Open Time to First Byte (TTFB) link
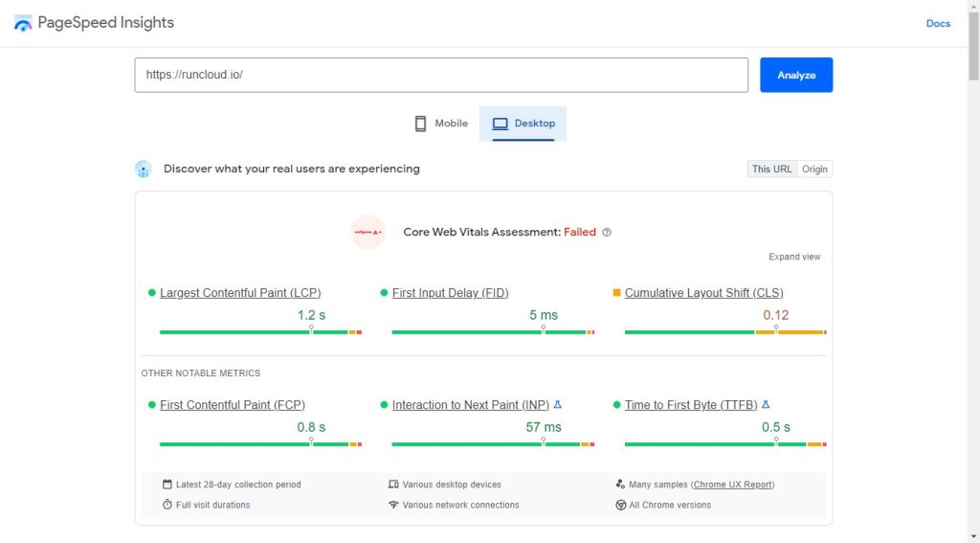 (x=691, y=405)
